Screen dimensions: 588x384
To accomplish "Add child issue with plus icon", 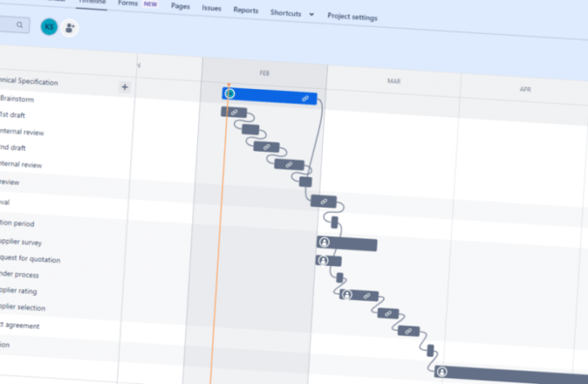I will point(124,87).
